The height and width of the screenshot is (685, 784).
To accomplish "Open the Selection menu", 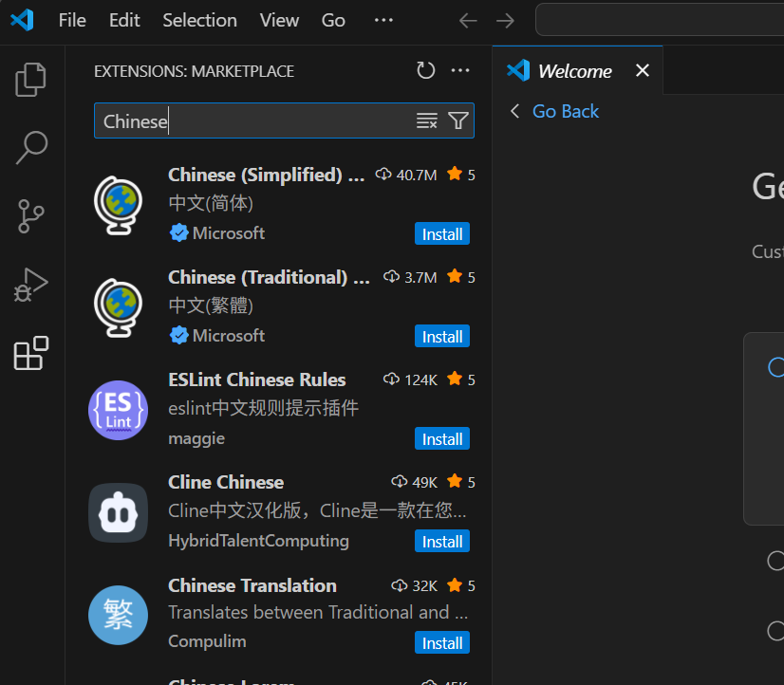I will tap(199, 21).
